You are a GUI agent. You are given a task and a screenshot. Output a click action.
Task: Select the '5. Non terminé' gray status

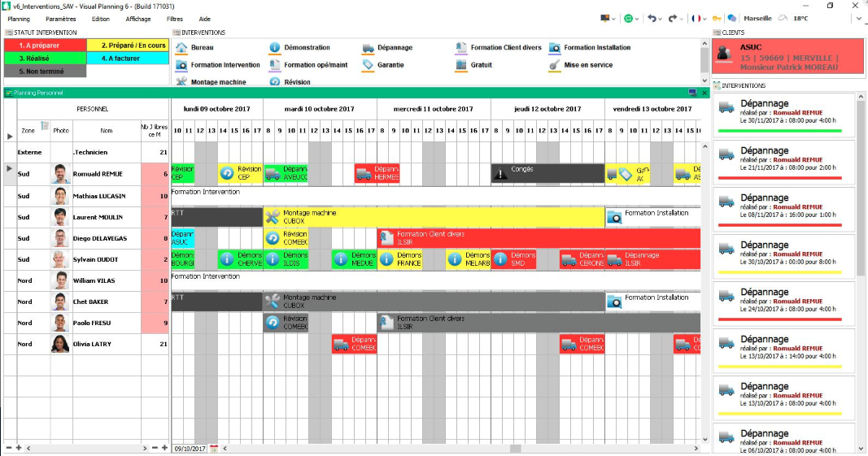pyautogui.click(x=46, y=71)
